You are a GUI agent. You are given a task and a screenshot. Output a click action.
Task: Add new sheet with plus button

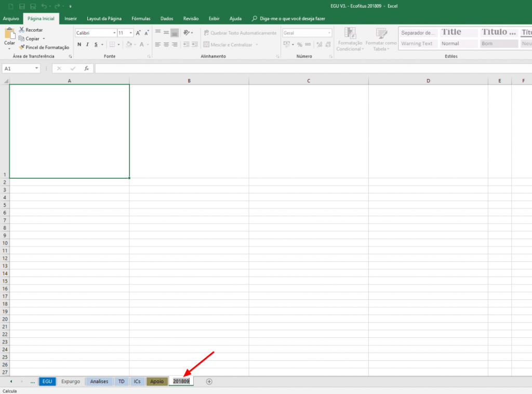pos(209,382)
